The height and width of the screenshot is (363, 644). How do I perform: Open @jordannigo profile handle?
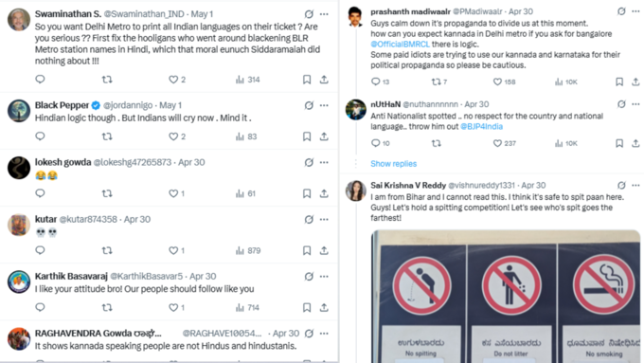pos(128,105)
